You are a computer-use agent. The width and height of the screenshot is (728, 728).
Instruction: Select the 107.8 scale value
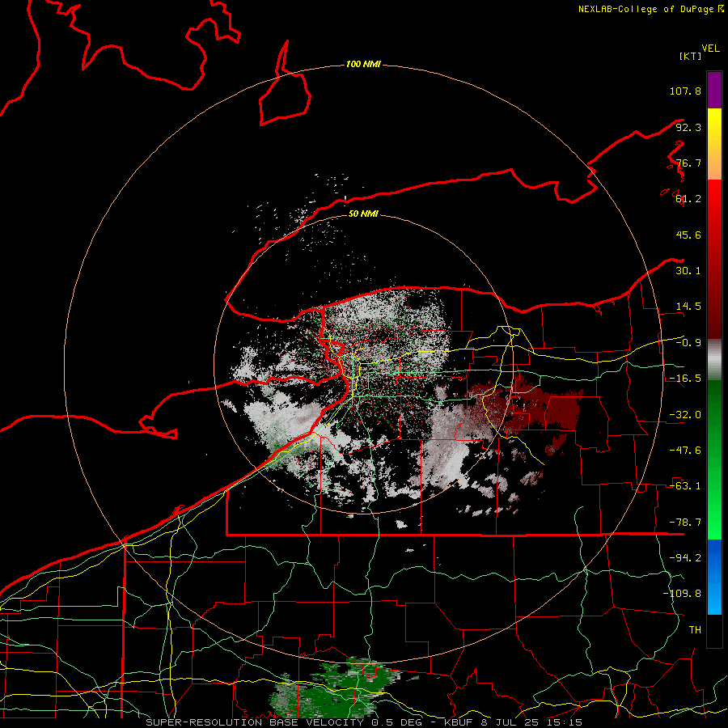[685, 91]
